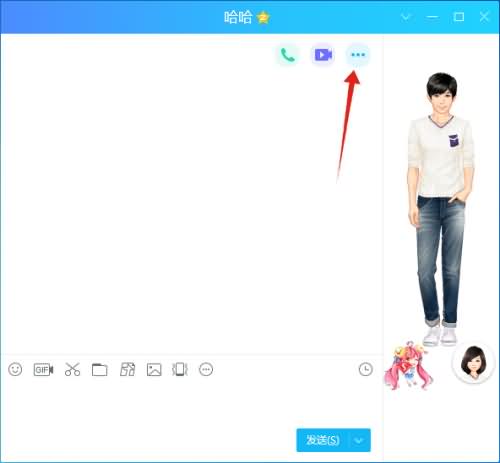The image size is (500, 463).
Task: Open the stickers/doodle icon in the toolbar
Action: (x=127, y=369)
